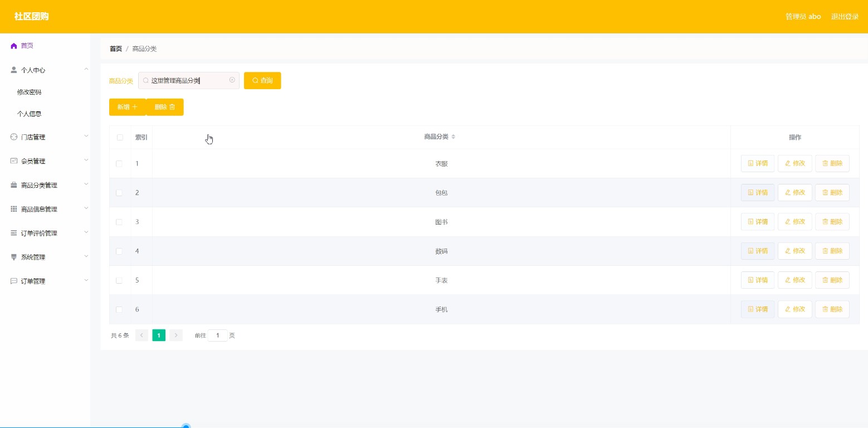This screenshot has height=428, width=868.
Task: Select 订单管理 in the sidebar
Action: 45,281
